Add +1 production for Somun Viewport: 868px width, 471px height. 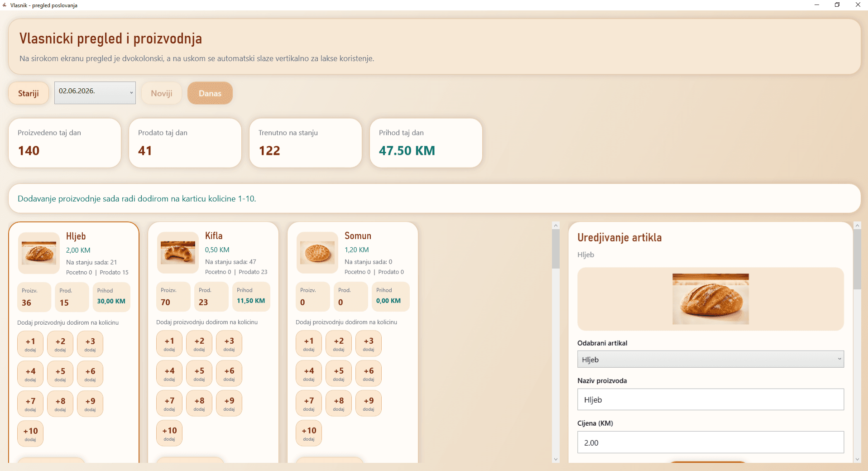pos(309,344)
